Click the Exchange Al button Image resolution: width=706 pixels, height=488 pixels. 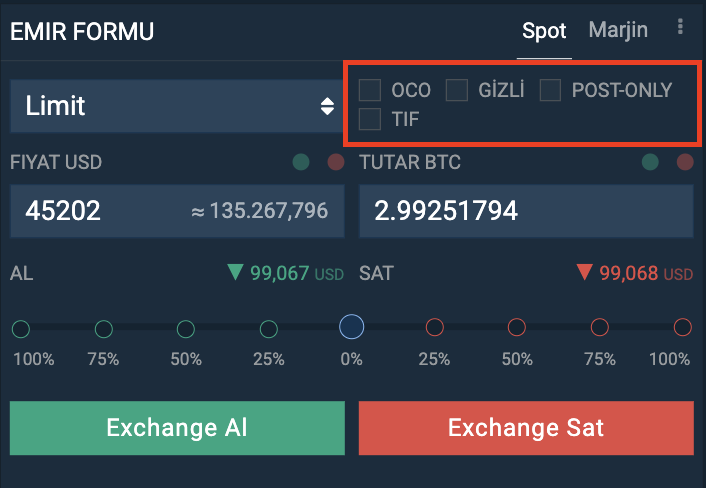[x=177, y=428]
